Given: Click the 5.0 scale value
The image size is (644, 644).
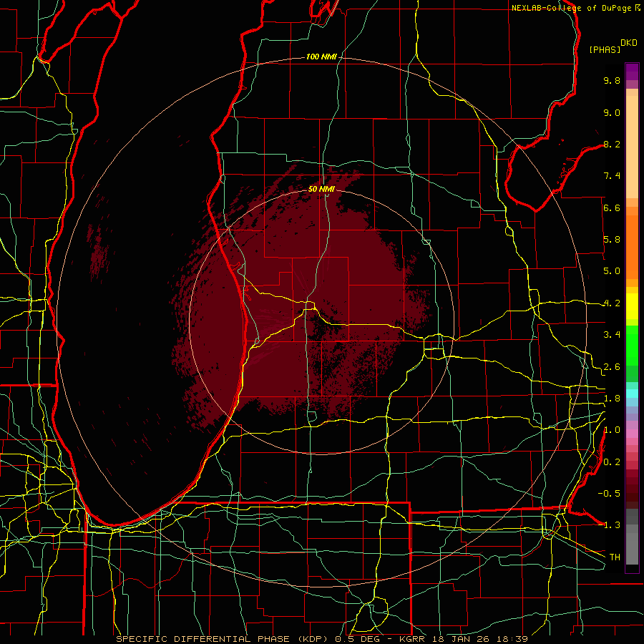Looking at the screenshot, I should click(612, 271).
